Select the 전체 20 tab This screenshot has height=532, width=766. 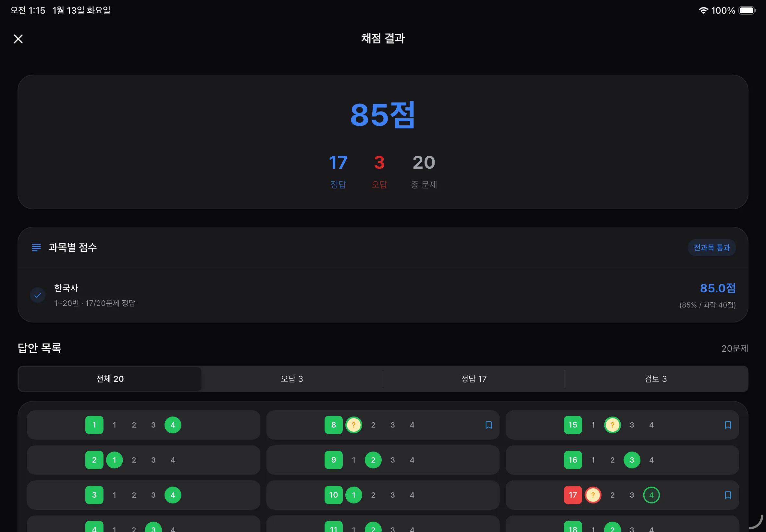coord(110,379)
